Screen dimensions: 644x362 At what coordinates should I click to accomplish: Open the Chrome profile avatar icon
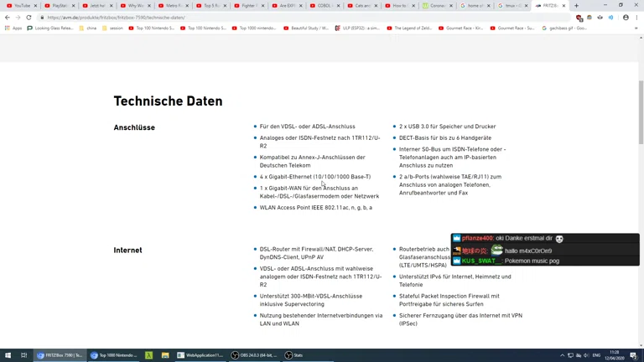626,18
